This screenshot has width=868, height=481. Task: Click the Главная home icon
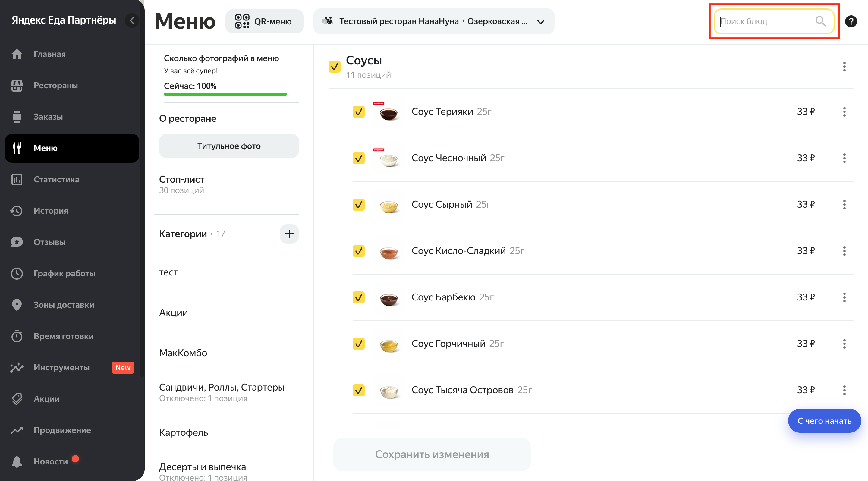[x=17, y=54]
